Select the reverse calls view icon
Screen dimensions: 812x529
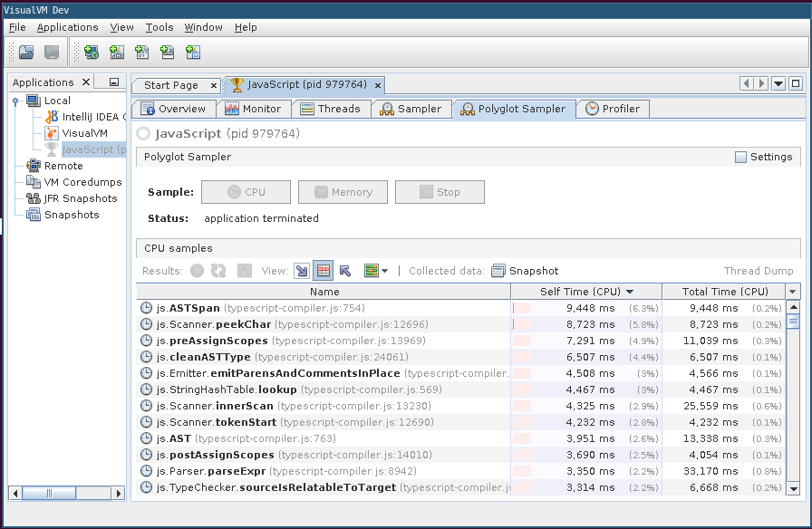pos(345,271)
